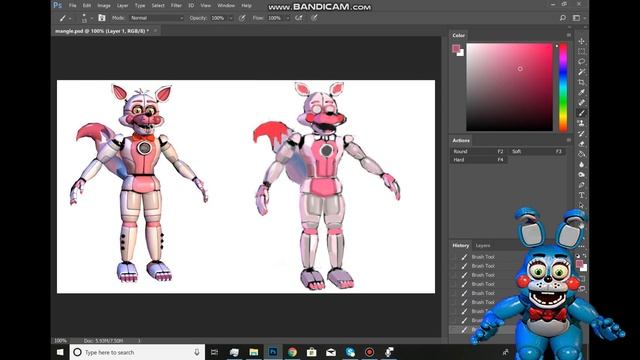
Task: Select the Eraser tool
Action: [581, 144]
